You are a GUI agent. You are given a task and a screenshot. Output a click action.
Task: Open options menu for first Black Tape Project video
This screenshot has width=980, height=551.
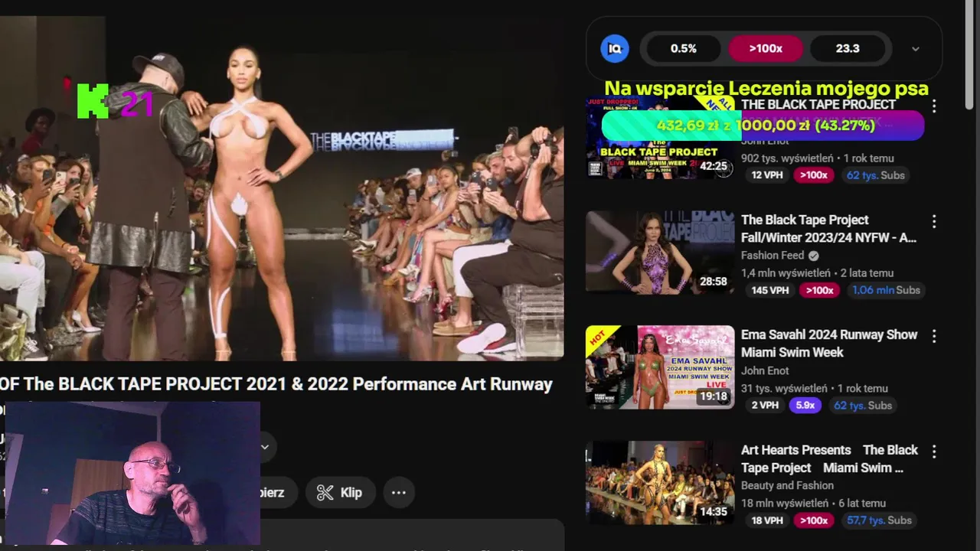click(x=933, y=106)
